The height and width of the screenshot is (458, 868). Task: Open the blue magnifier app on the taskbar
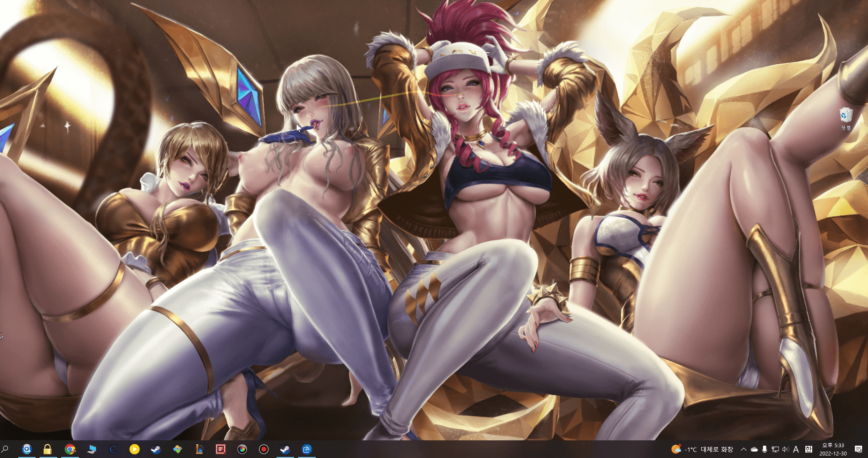[27, 449]
